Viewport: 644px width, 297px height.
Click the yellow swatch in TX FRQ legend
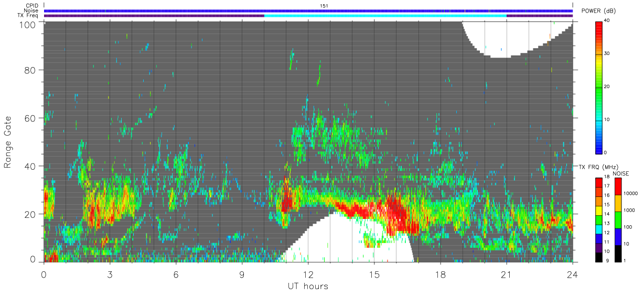click(x=599, y=211)
